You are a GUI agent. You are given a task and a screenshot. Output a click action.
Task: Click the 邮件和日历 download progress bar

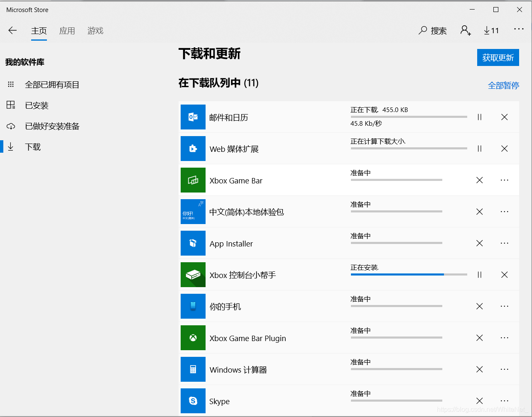point(409,117)
